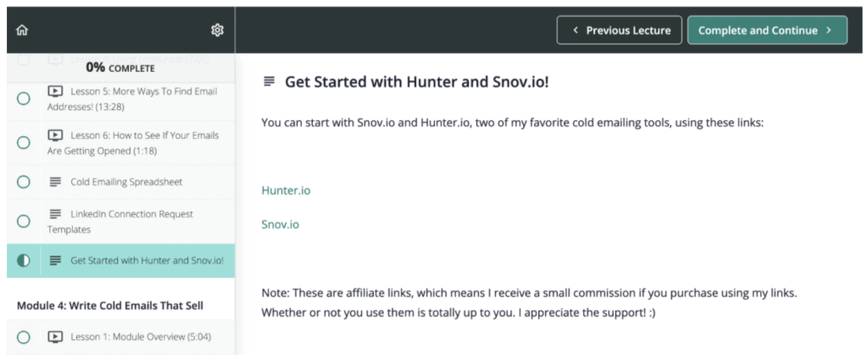
Task: Click the video icon for Lesson 5
Action: pyautogui.click(x=55, y=91)
